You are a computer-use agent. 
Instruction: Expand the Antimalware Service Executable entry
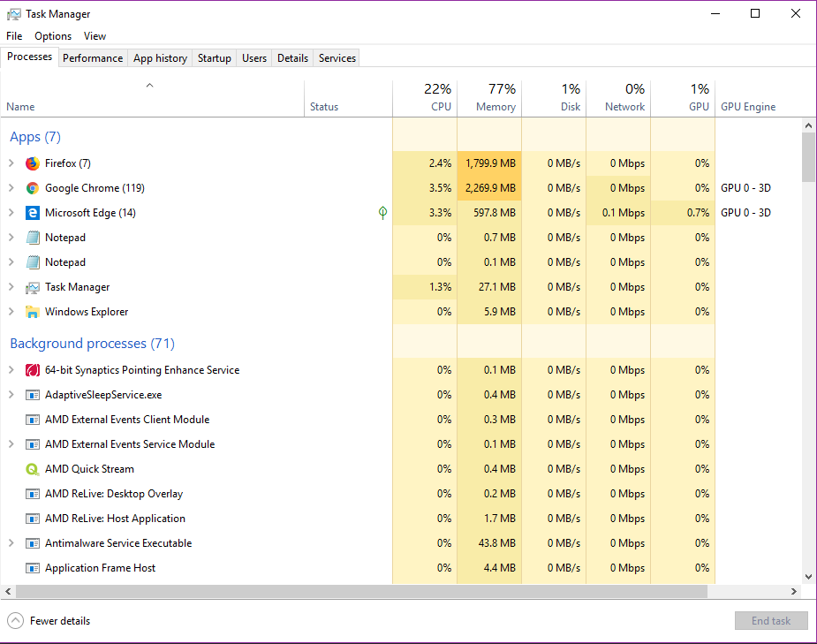click(x=11, y=543)
